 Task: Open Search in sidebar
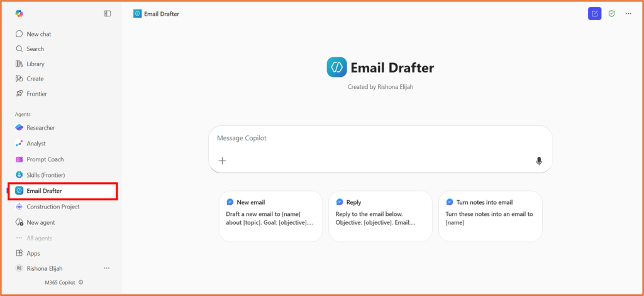pyautogui.click(x=35, y=49)
